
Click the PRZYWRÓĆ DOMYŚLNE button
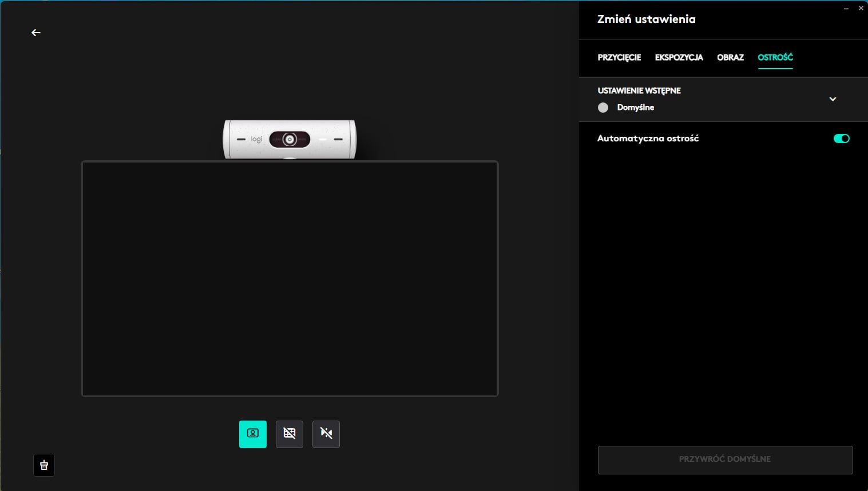[x=726, y=460]
